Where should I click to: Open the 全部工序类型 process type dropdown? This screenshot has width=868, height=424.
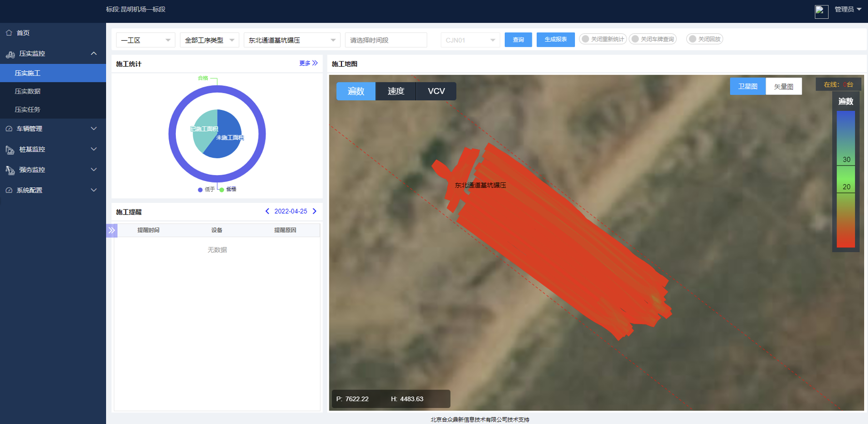point(209,40)
